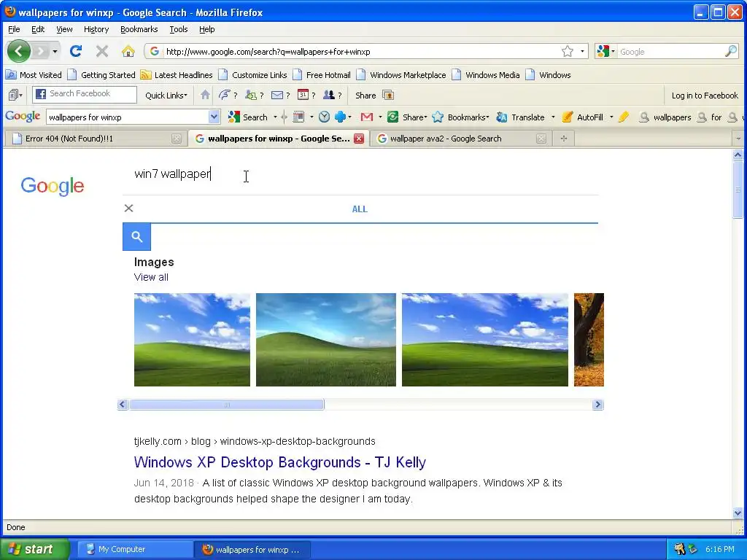Toggle the Facebook sidebar icon
Viewport: 747px width, 560px height.
(x=15, y=95)
